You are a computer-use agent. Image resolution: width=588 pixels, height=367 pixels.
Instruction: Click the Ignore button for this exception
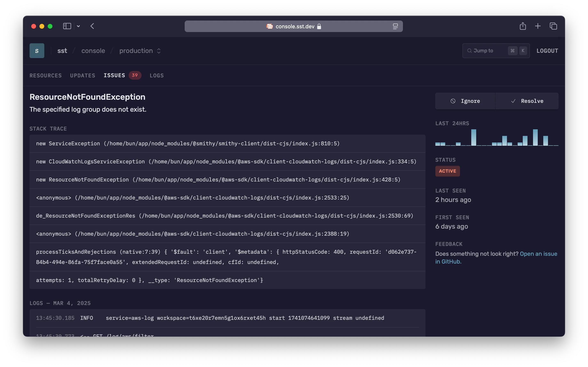465,101
